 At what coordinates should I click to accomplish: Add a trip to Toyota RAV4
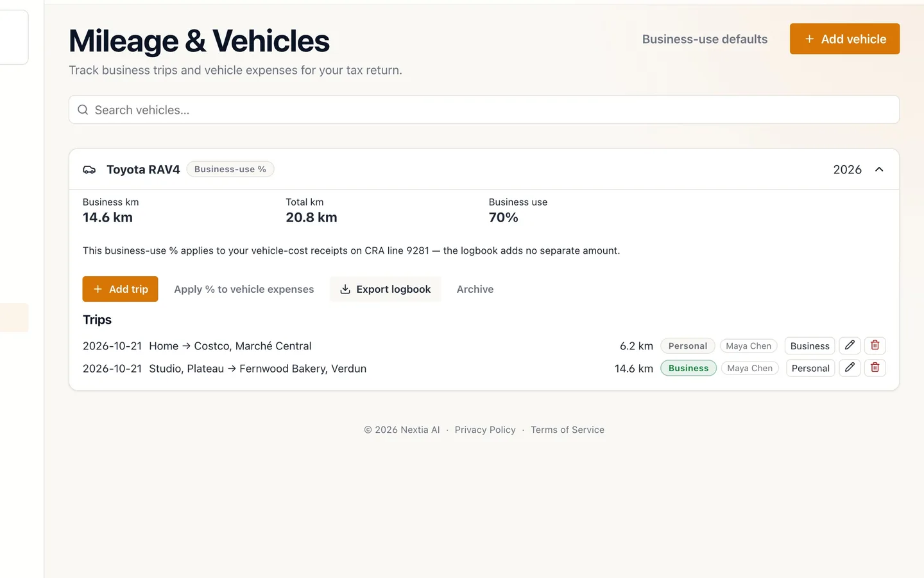point(121,289)
